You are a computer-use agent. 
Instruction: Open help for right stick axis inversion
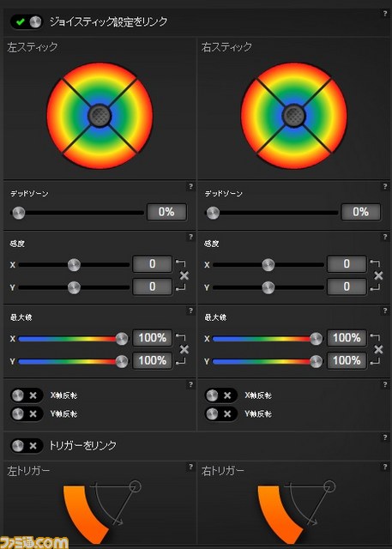coord(385,385)
